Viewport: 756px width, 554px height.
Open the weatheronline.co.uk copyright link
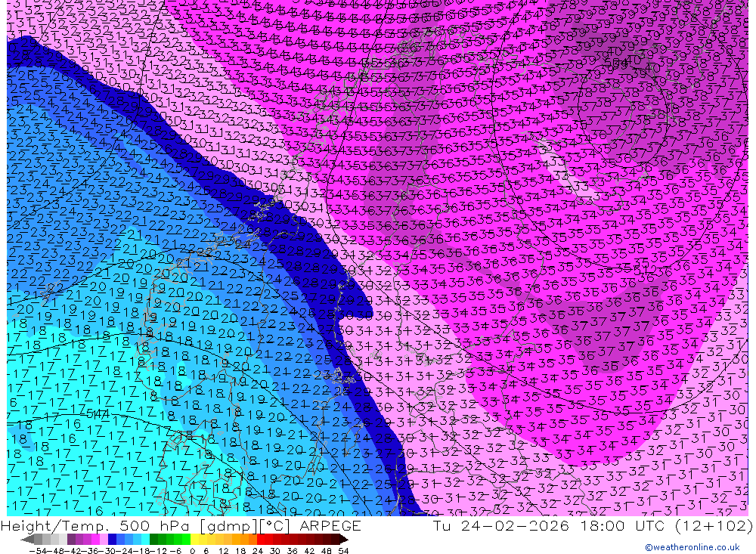[x=692, y=547]
